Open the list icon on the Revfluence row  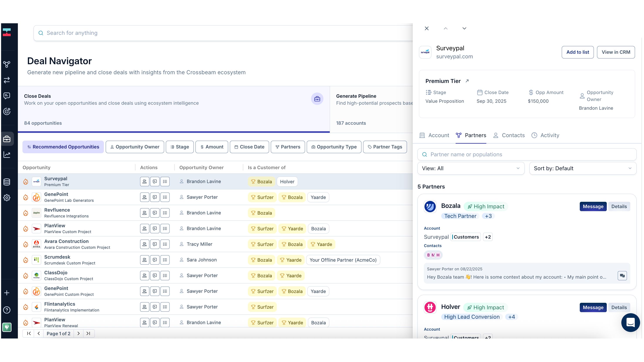click(x=165, y=213)
